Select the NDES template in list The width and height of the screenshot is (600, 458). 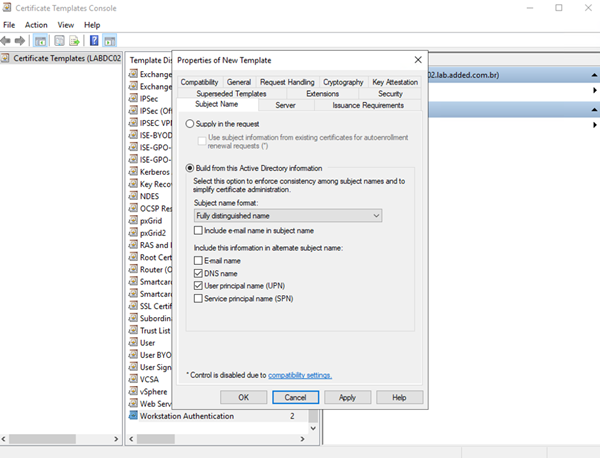(149, 197)
